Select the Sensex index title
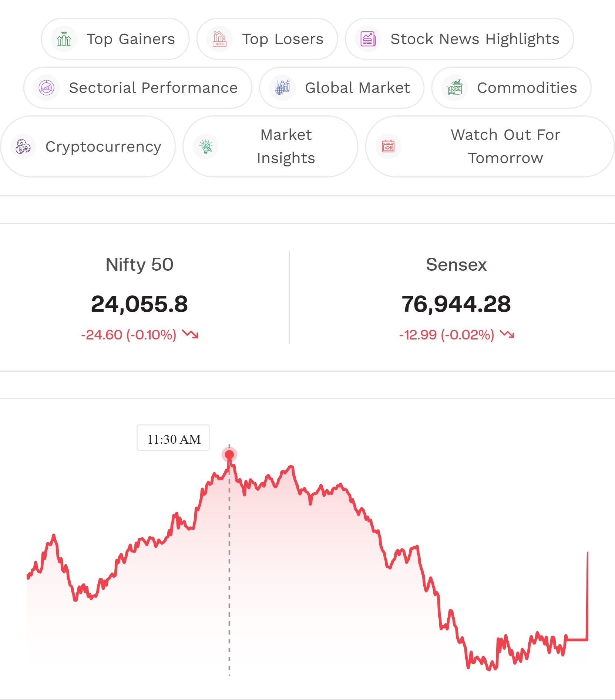615x700 pixels. coord(456,265)
